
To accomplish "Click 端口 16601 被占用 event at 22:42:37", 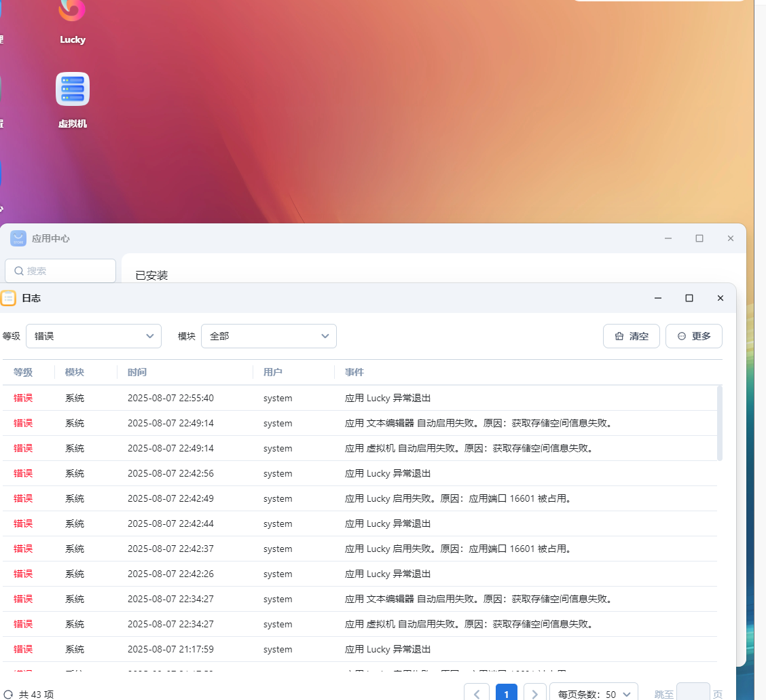I will [x=459, y=549].
